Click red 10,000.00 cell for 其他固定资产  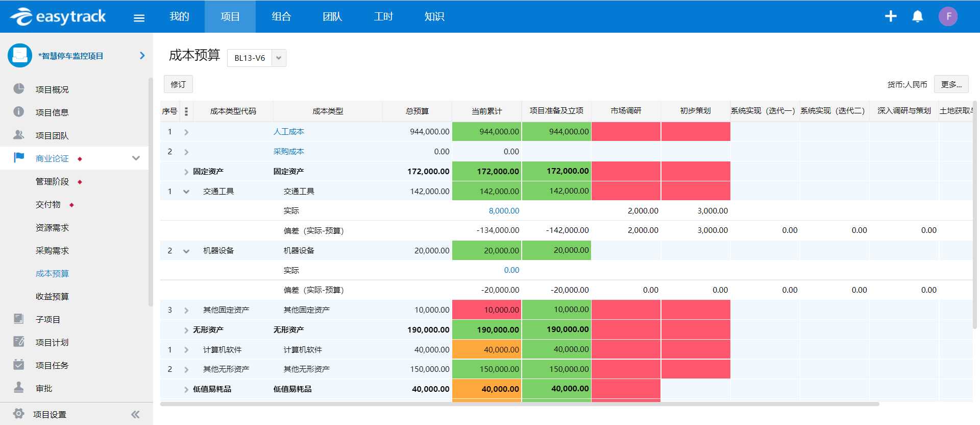coord(487,310)
